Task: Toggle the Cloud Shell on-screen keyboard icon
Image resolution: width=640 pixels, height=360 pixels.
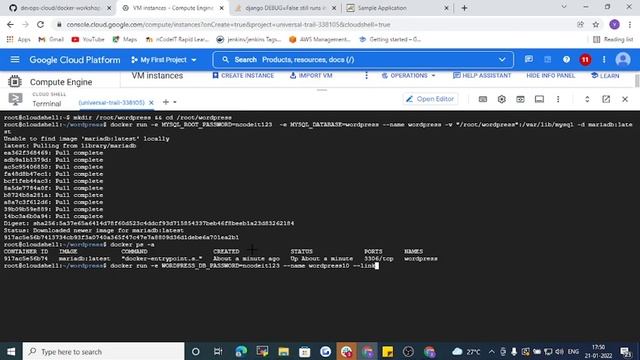Action: coord(482,99)
